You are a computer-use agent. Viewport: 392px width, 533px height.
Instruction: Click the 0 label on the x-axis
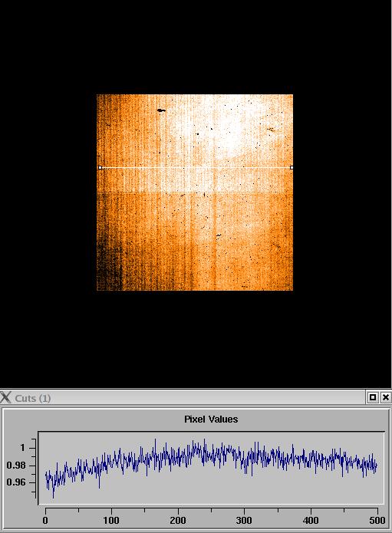[45, 521]
